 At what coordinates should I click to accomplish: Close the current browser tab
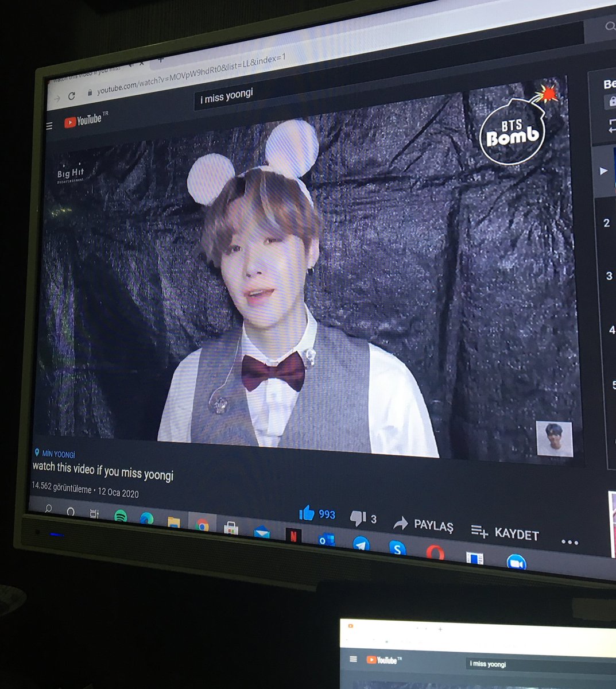coord(143,63)
